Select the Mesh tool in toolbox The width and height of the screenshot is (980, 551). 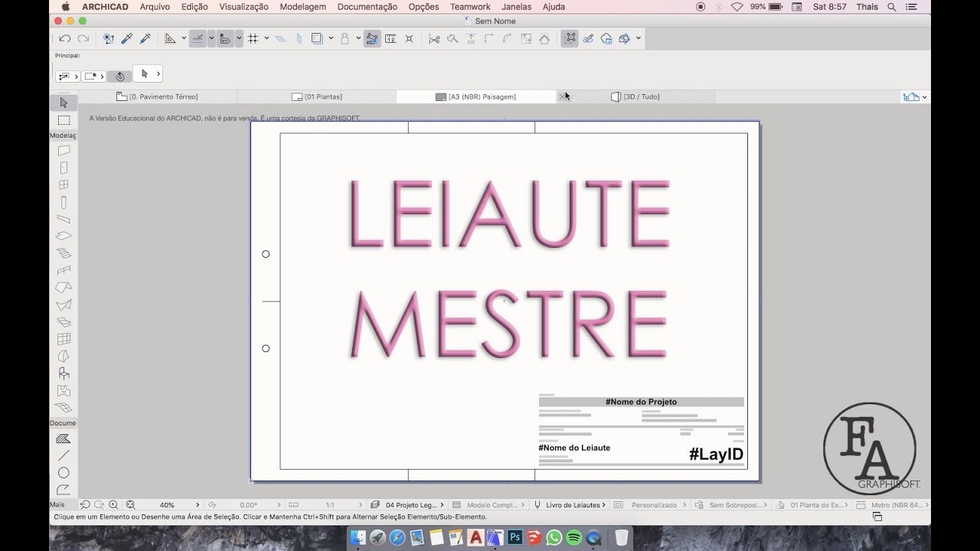64,407
